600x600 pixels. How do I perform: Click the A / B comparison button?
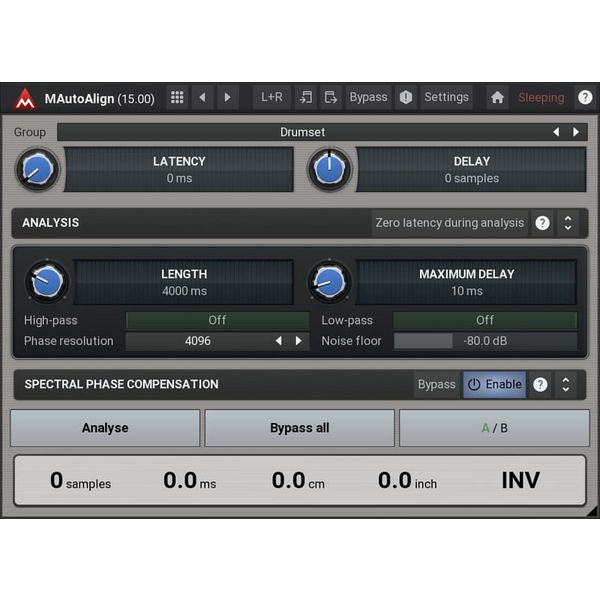(x=494, y=428)
